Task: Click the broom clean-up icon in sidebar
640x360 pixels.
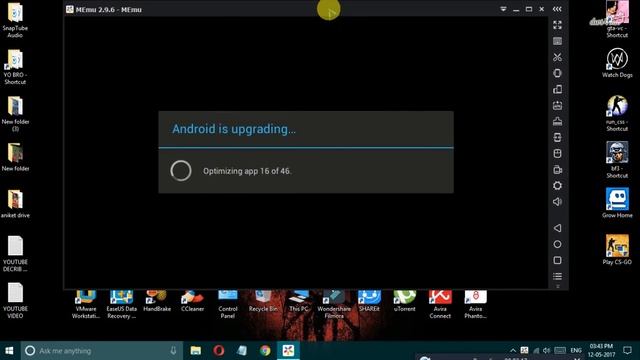Action: coord(557,121)
